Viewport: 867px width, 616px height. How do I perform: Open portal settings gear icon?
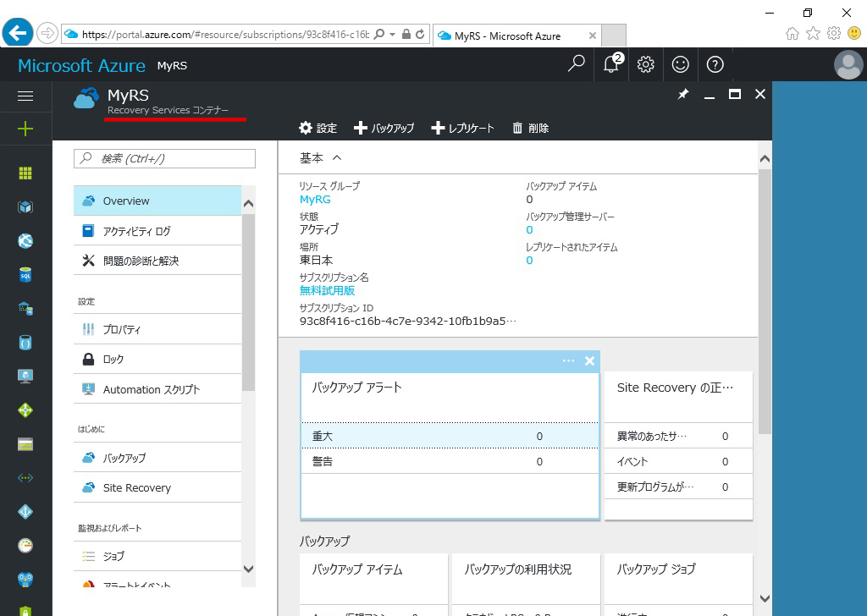(x=645, y=64)
